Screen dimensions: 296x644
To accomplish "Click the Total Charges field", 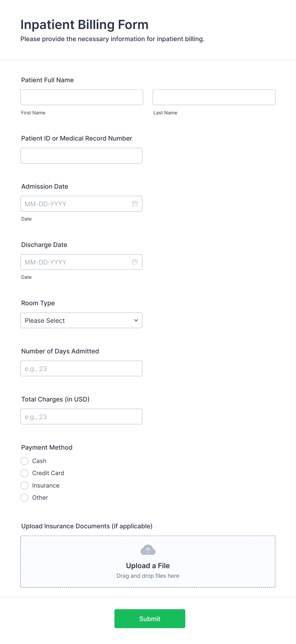I will pos(81,416).
